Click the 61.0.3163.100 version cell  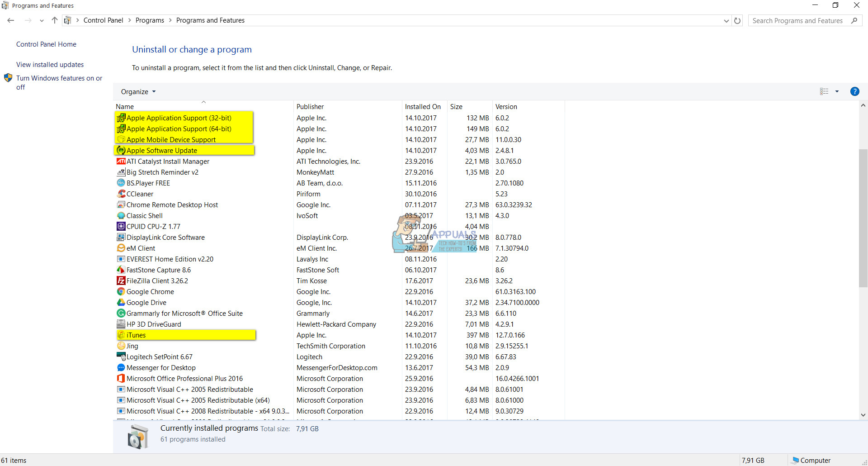tap(515, 292)
